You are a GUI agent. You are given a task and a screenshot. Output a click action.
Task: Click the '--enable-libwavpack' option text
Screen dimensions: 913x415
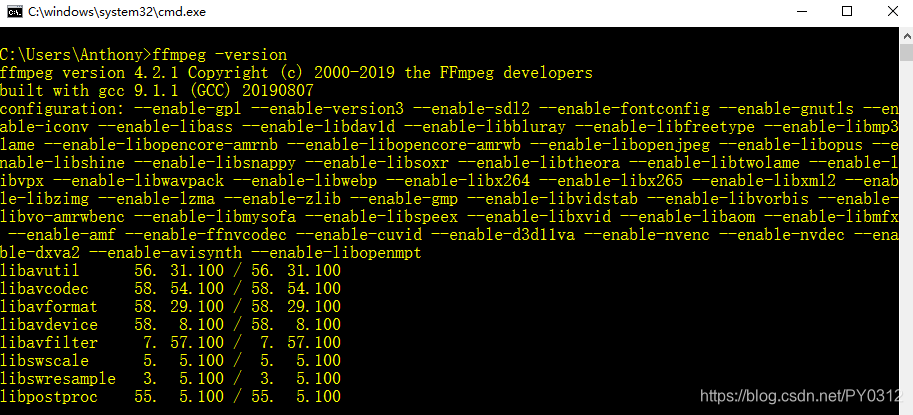coord(139,181)
